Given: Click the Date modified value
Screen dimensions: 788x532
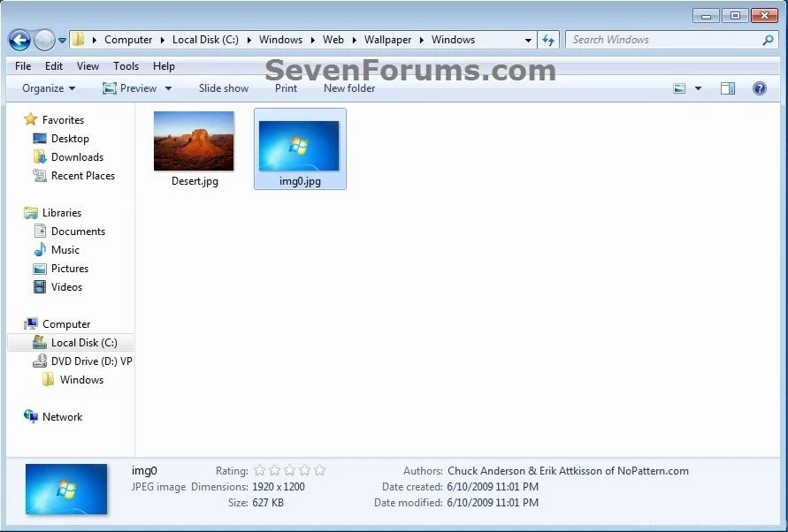Looking at the screenshot, I should (x=493, y=503).
